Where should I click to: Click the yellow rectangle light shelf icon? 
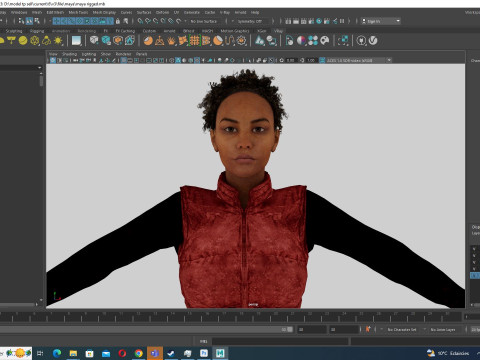pyautogui.click(x=11, y=41)
